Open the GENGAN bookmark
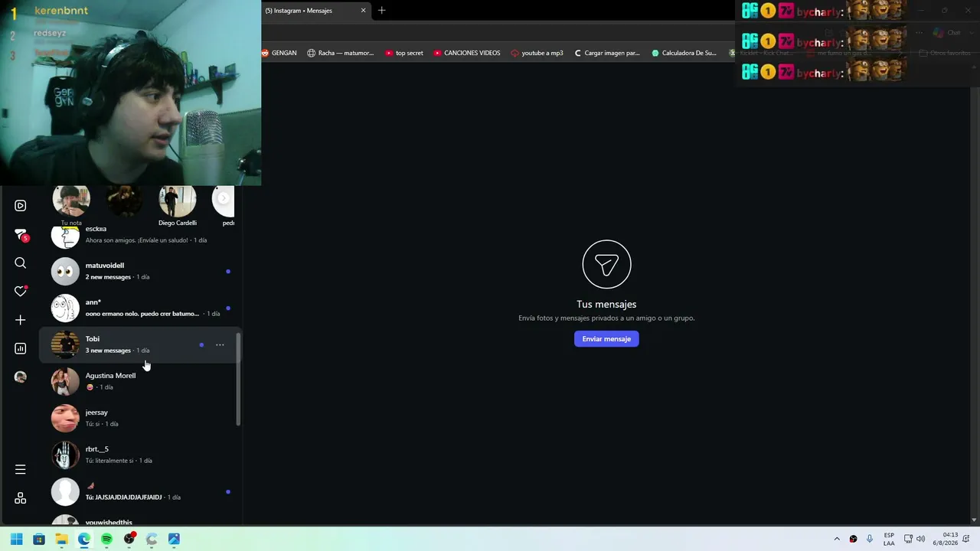Viewport: 980px width, 551px height. 279,53
